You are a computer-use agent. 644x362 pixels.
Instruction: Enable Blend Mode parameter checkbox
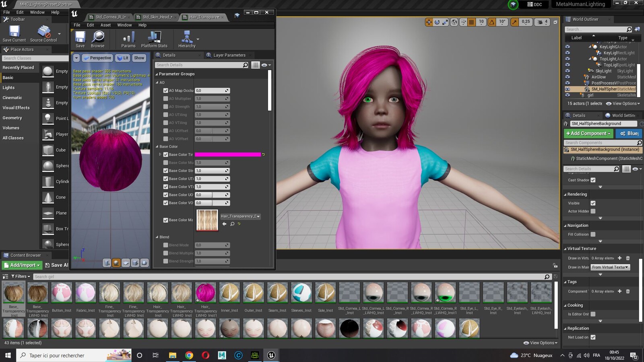pyautogui.click(x=165, y=245)
